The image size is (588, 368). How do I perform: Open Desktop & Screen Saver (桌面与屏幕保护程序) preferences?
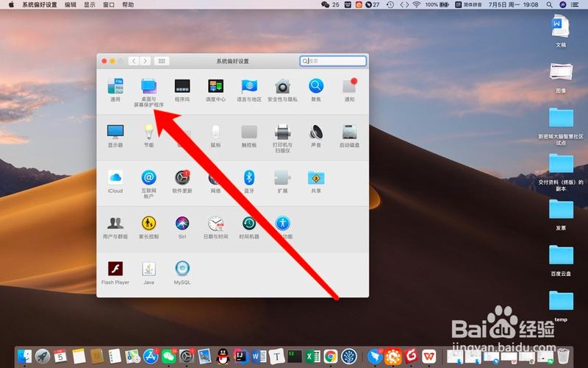click(149, 87)
